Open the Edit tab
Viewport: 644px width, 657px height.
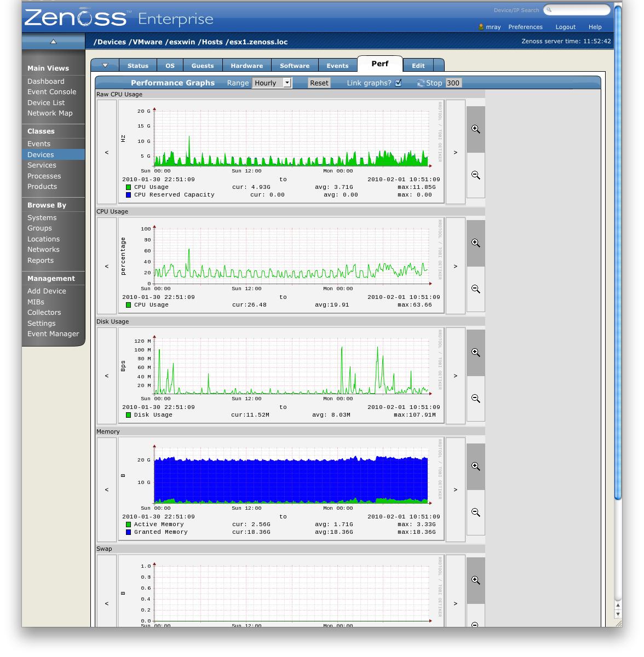(x=418, y=66)
